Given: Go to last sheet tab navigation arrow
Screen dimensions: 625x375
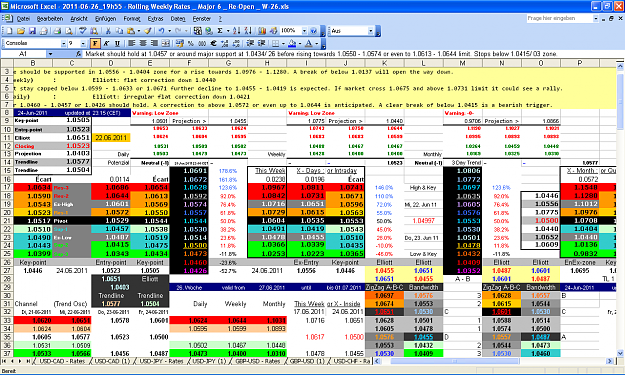Looking at the screenshot, I should (x=28, y=361).
